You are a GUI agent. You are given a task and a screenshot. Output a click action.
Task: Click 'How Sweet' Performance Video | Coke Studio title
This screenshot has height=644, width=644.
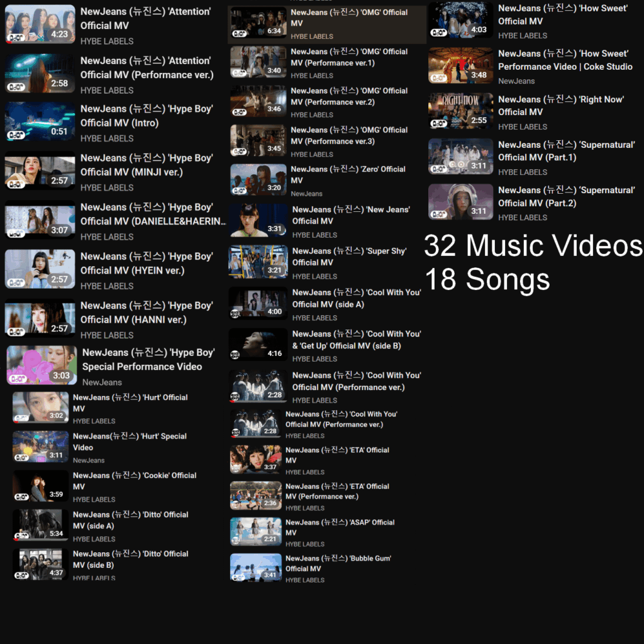pyautogui.click(x=565, y=60)
